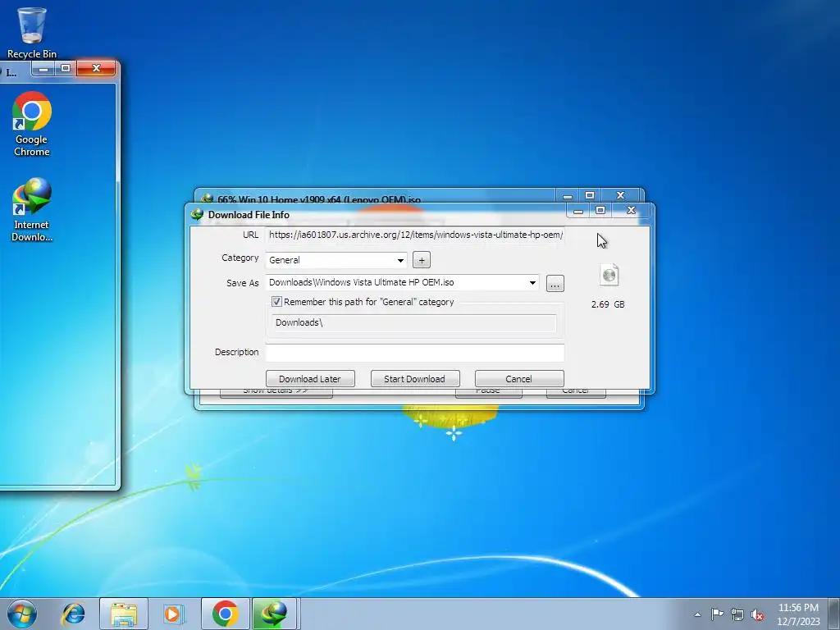Image resolution: width=840 pixels, height=630 pixels.
Task: Open Windows Media Player from taskbar
Action: click(x=172, y=614)
